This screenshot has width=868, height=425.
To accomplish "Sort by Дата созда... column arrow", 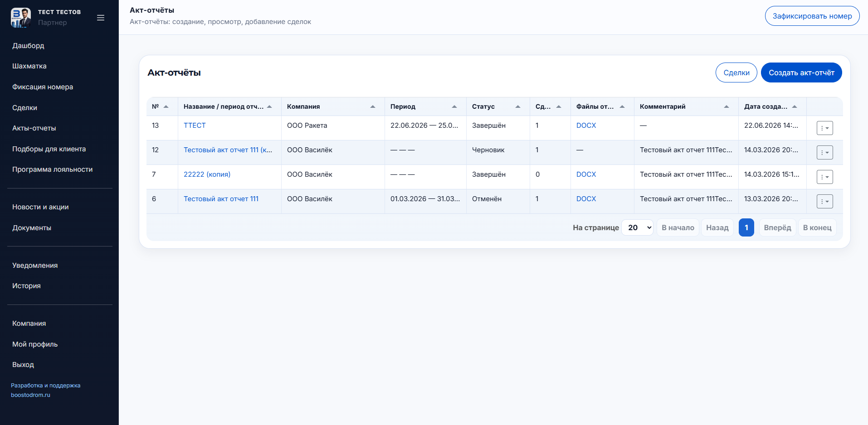I will 795,106.
